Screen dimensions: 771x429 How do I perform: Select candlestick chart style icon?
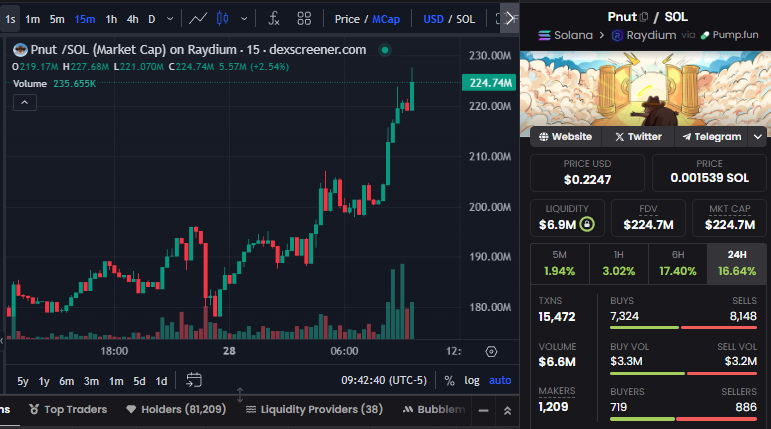click(223, 19)
